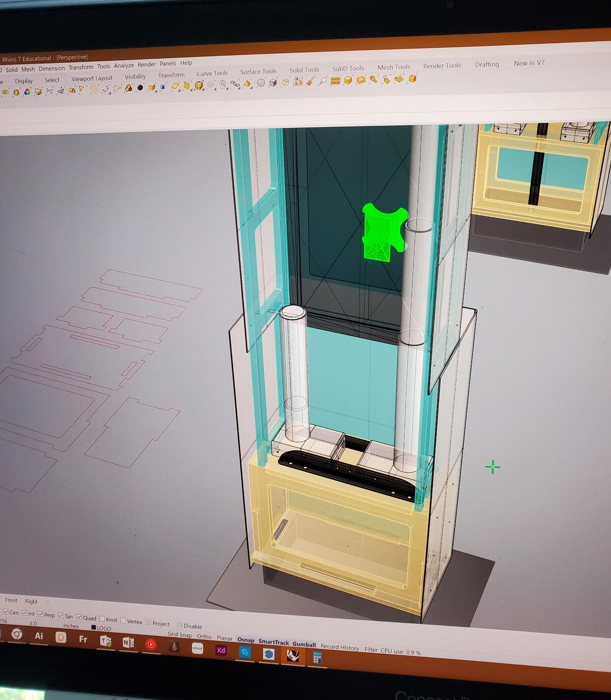Open the Panels menu
Screen dimensions: 611x700
click(168, 63)
